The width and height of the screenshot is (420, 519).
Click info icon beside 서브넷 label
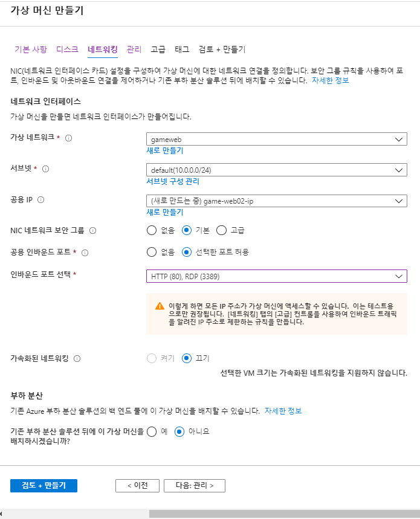(46, 169)
